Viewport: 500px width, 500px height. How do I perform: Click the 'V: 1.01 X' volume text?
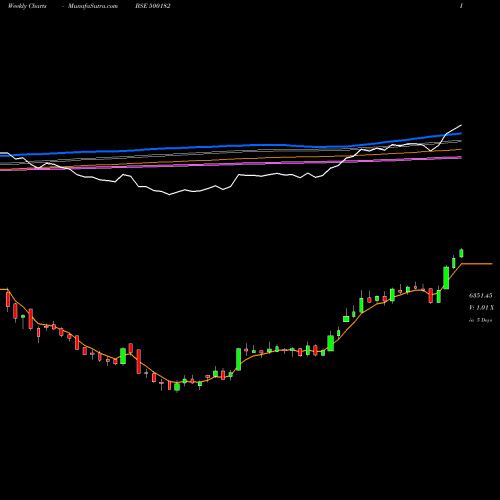point(481,308)
